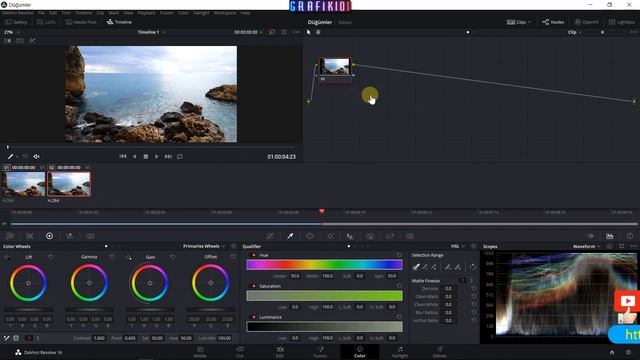Select the Qualifier eyedropper palette icon
The height and width of the screenshot is (360, 640).
click(290, 236)
